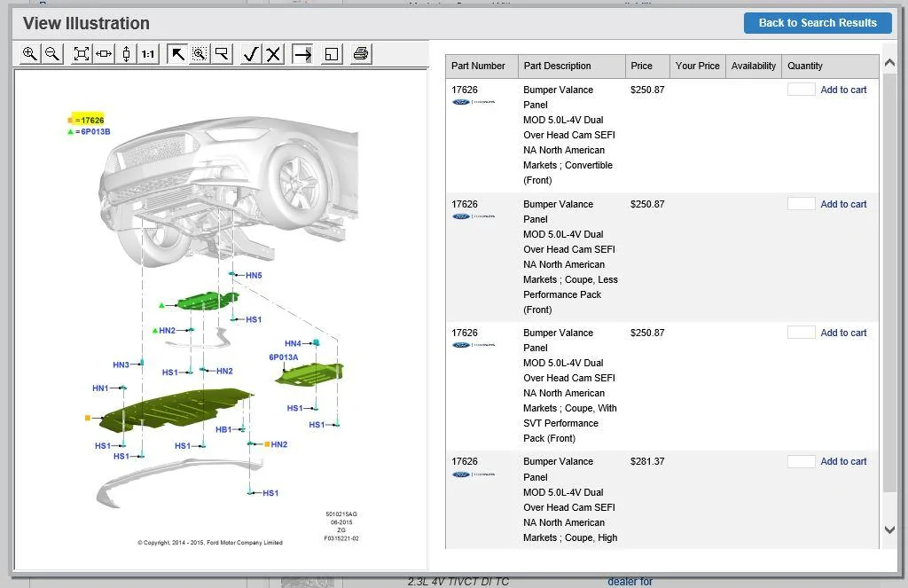Click the Availability column header

[754, 66]
